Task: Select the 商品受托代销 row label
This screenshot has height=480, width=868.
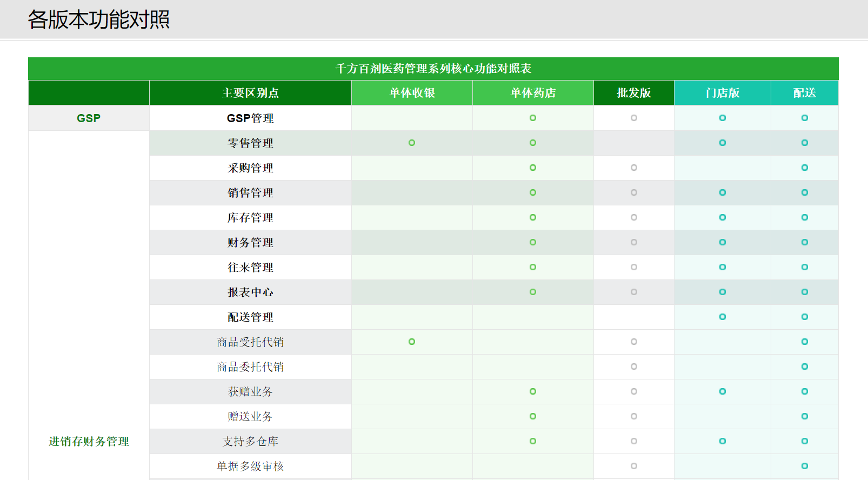Action: coord(250,342)
